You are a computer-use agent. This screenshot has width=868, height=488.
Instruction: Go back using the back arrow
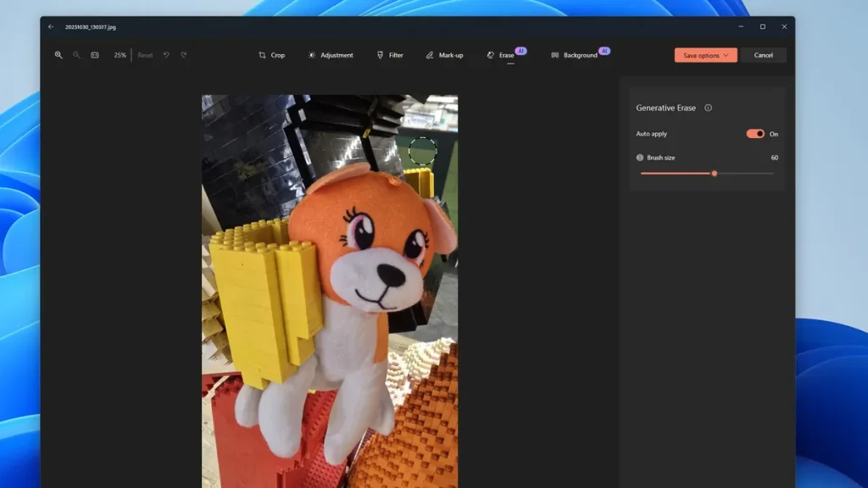point(51,26)
